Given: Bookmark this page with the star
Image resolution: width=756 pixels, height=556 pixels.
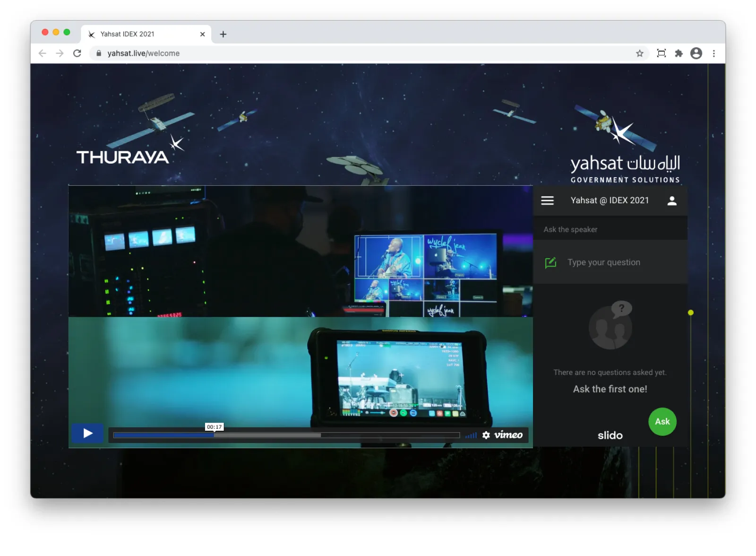Looking at the screenshot, I should tap(640, 53).
